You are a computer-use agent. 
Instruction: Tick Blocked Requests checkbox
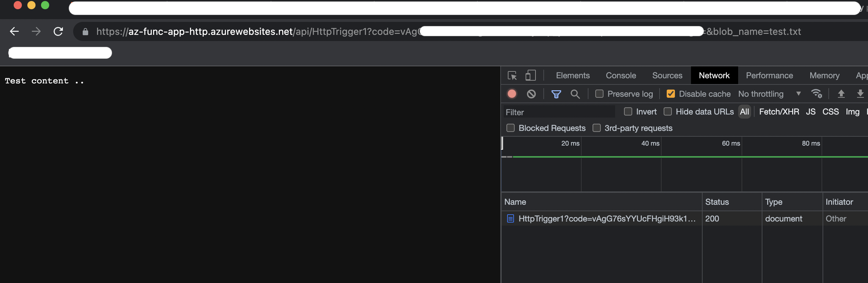(x=511, y=128)
